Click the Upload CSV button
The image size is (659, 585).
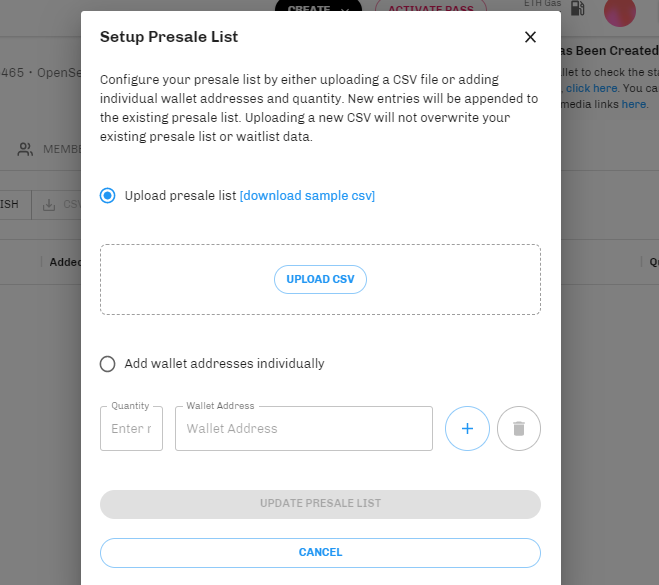320,279
